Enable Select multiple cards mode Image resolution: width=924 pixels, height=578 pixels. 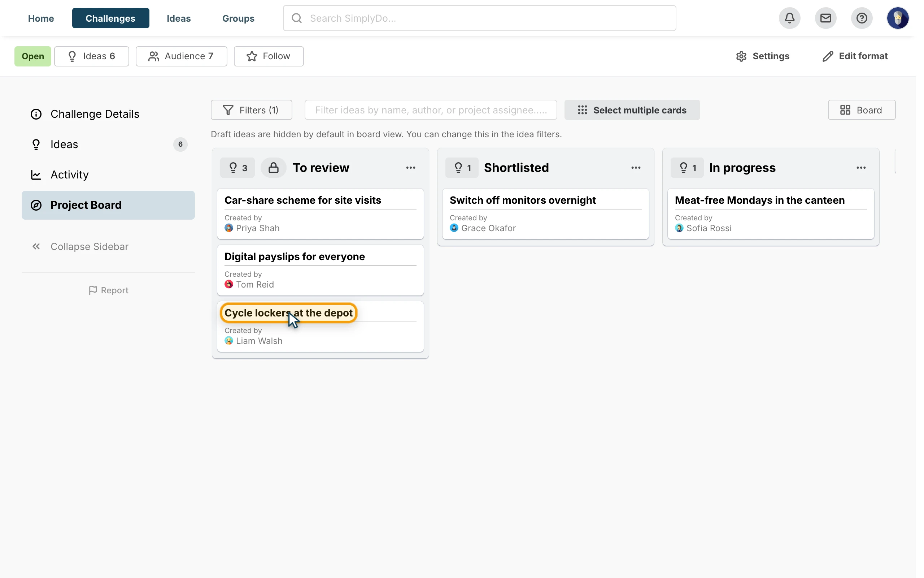[x=632, y=110]
